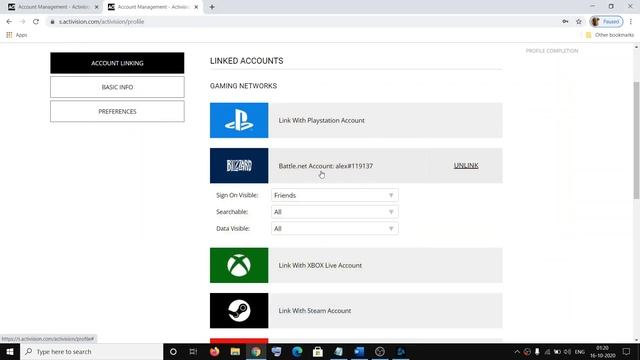Open the notification center icon
The height and width of the screenshot is (360, 640).
[x=626, y=351]
